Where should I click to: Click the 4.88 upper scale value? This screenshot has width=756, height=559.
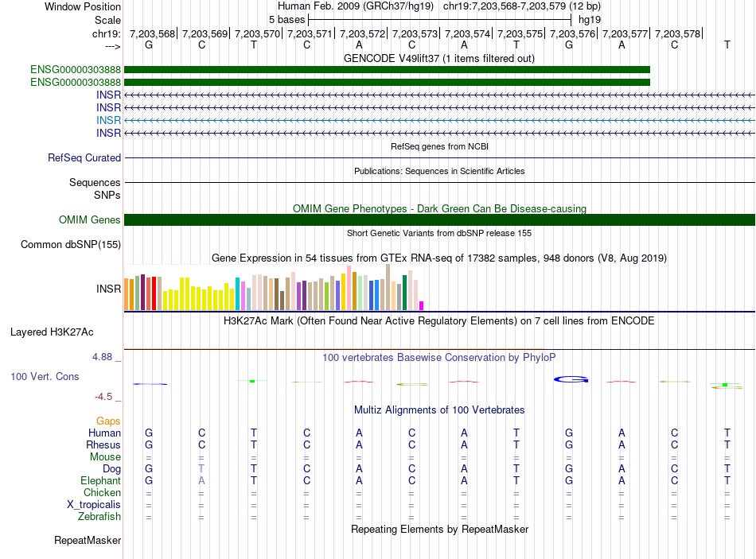pyautogui.click(x=102, y=357)
